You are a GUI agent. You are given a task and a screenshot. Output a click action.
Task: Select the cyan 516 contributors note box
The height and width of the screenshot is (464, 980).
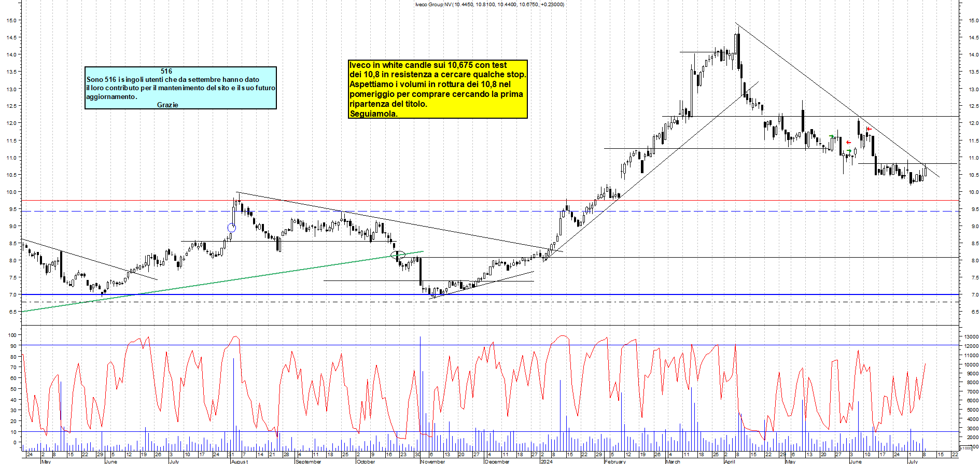[x=180, y=88]
